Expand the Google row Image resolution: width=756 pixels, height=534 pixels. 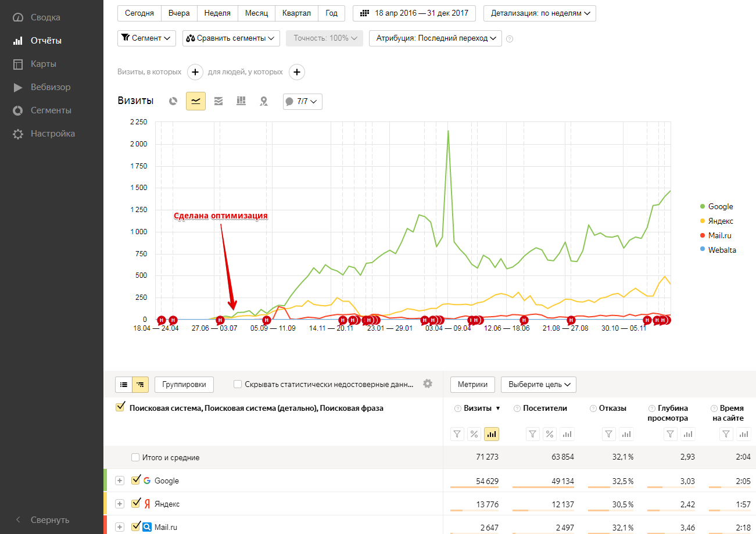click(x=120, y=481)
